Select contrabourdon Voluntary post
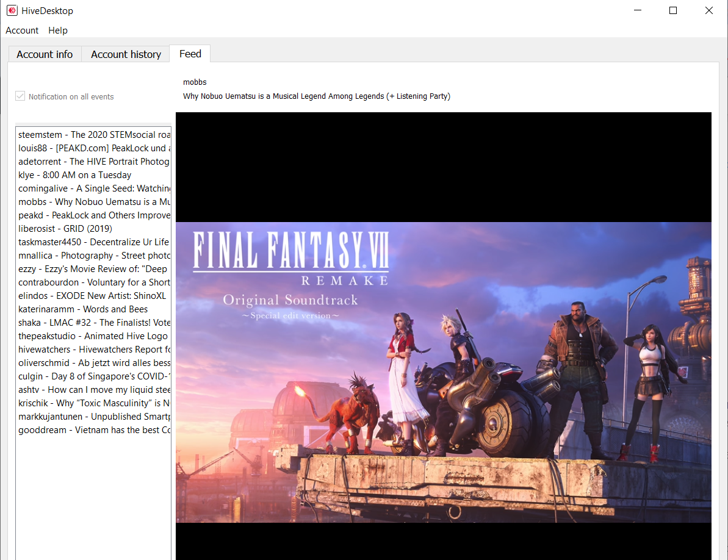728x560 pixels. [x=94, y=282]
